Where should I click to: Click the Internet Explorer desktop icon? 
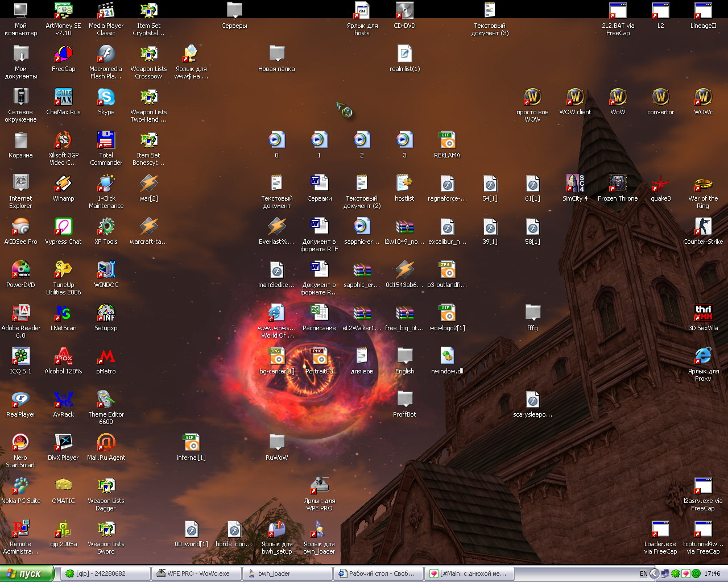[x=20, y=192]
